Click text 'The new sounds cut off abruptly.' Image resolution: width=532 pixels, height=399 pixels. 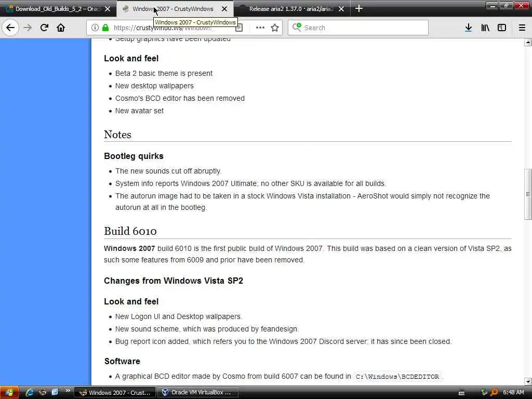tap(168, 171)
